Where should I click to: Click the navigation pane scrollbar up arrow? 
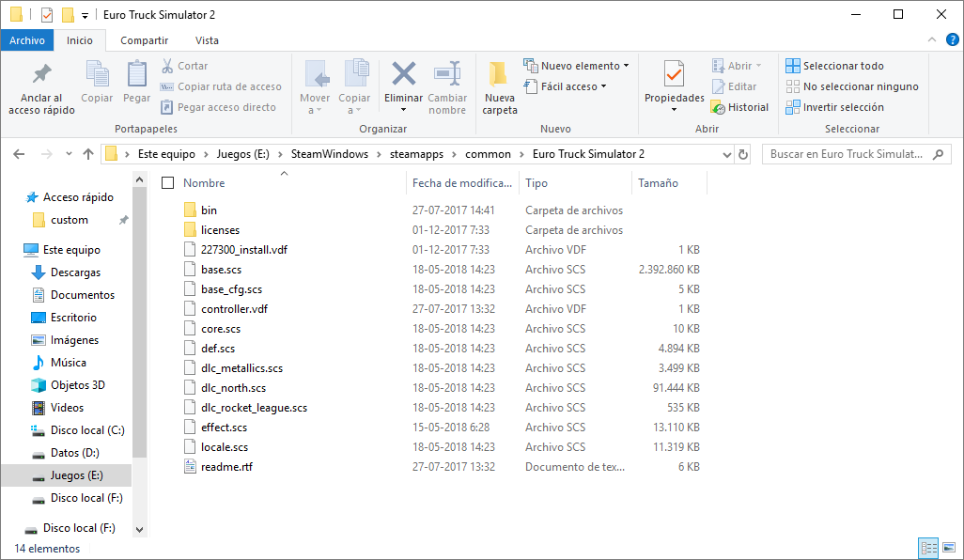click(140, 179)
